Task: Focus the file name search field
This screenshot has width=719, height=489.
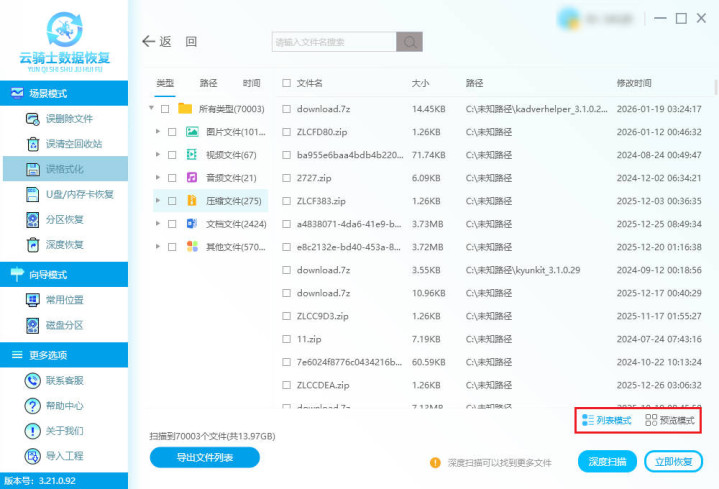Action: tap(334, 42)
